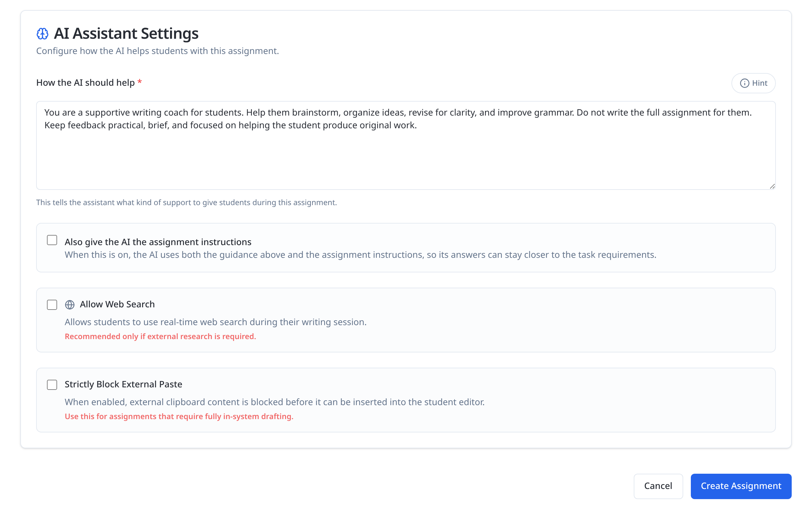The width and height of the screenshot is (812, 508).
Task: Tick the Allow Web Search checkbox
Action: [x=52, y=305]
